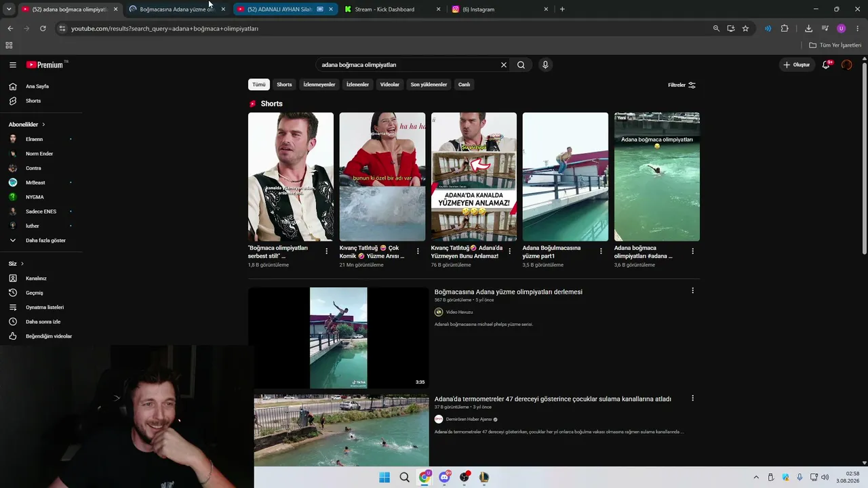868x488 pixels.
Task: Submit search with the magnifier button
Action: pos(521,65)
